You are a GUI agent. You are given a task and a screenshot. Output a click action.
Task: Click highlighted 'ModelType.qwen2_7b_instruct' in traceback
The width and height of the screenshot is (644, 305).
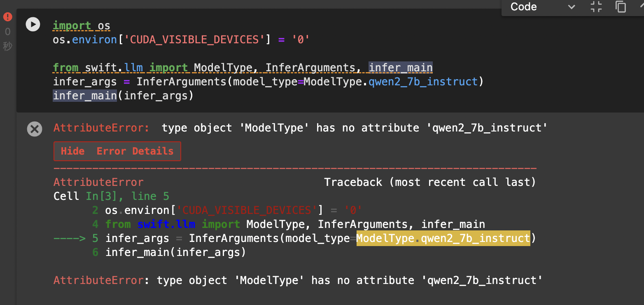pyautogui.click(x=443, y=238)
